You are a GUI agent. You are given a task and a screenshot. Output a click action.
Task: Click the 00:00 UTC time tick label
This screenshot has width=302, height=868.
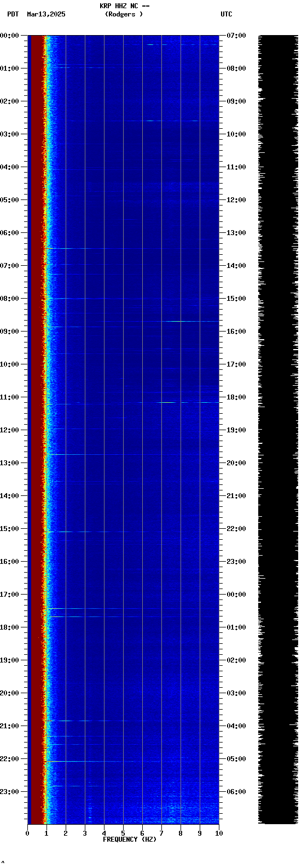click(236, 595)
